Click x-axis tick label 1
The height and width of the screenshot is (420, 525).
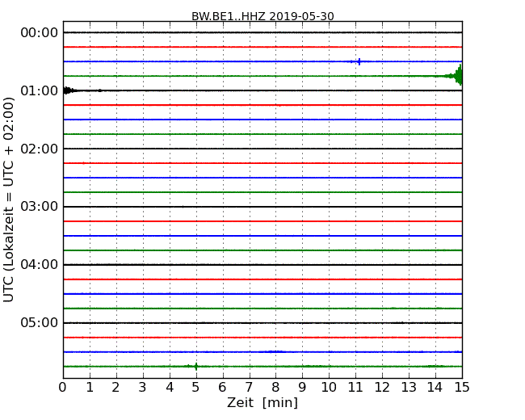(90, 388)
